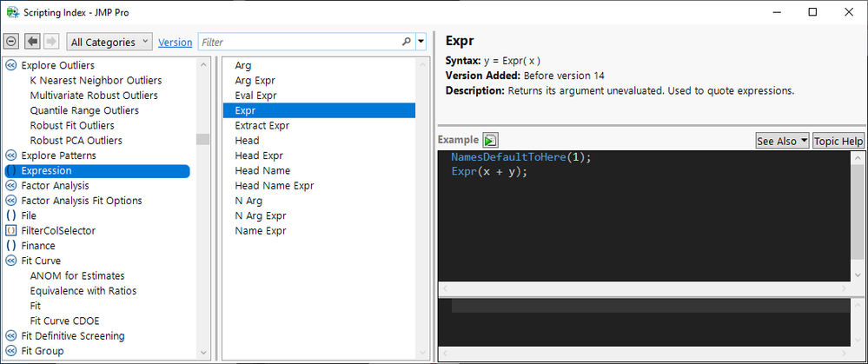Image resolution: width=868 pixels, height=364 pixels.
Task: Run the example script with the green play icon
Action: [x=491, y=141]
